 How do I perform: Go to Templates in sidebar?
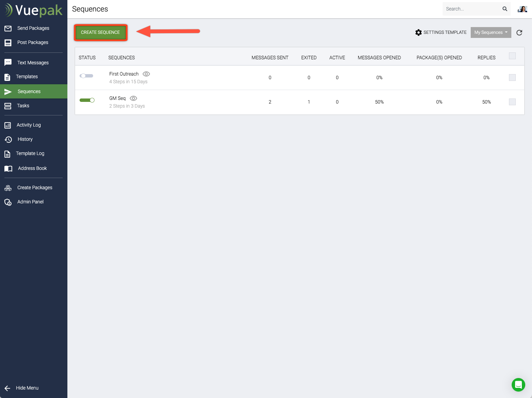point(27,77)
